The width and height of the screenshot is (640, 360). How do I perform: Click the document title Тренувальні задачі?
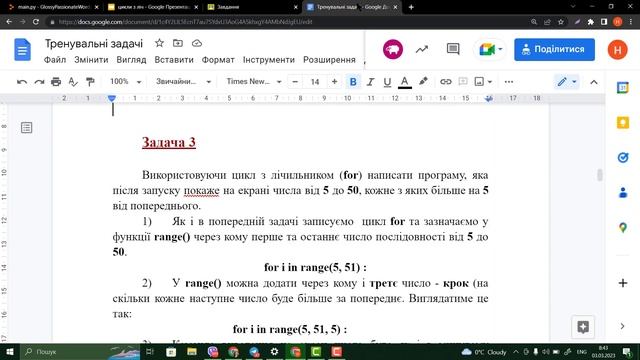tap(94, 44)
